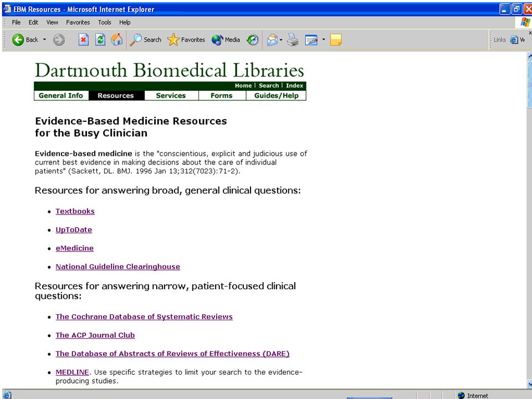The width and height of the screenshot is (532, 399).
Task: Click the link icon beside Links label
Action: [514, 40]
